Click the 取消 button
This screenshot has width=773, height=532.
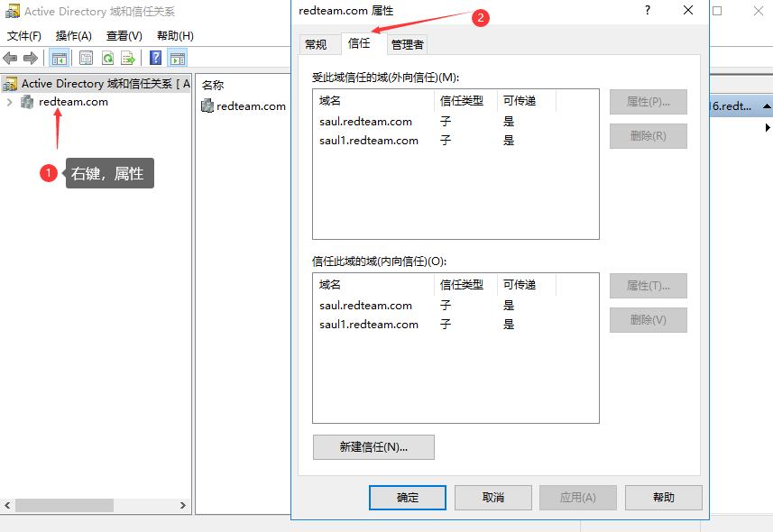tap(493, 498)
